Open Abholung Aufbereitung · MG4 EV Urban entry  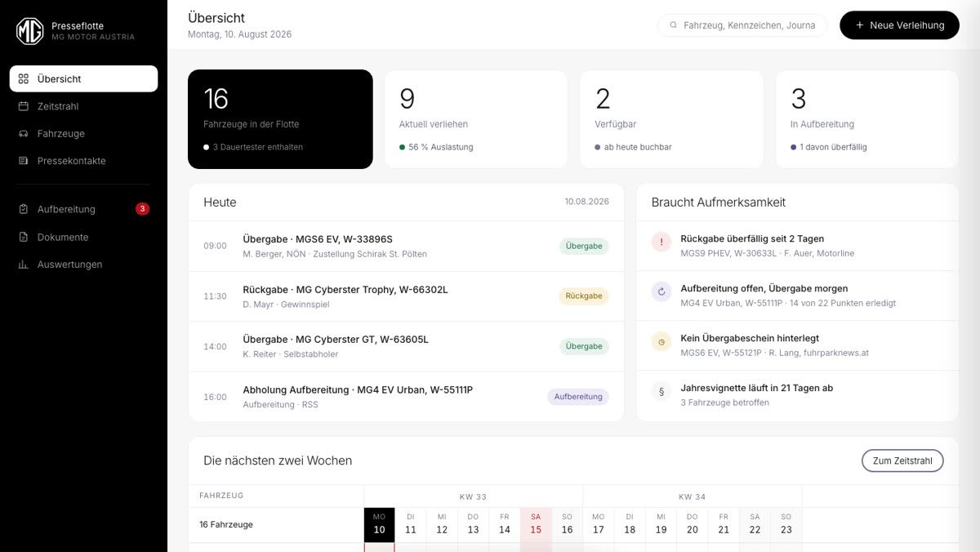click(x=406, y=397)
